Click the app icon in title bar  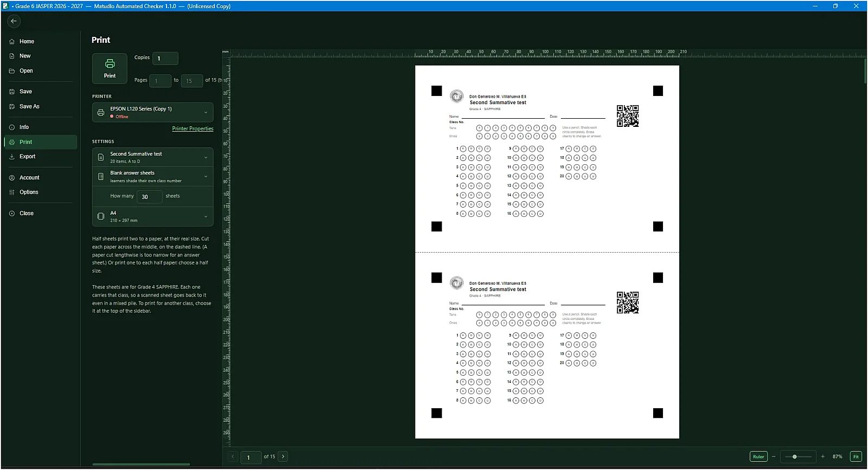click(5, 6)
